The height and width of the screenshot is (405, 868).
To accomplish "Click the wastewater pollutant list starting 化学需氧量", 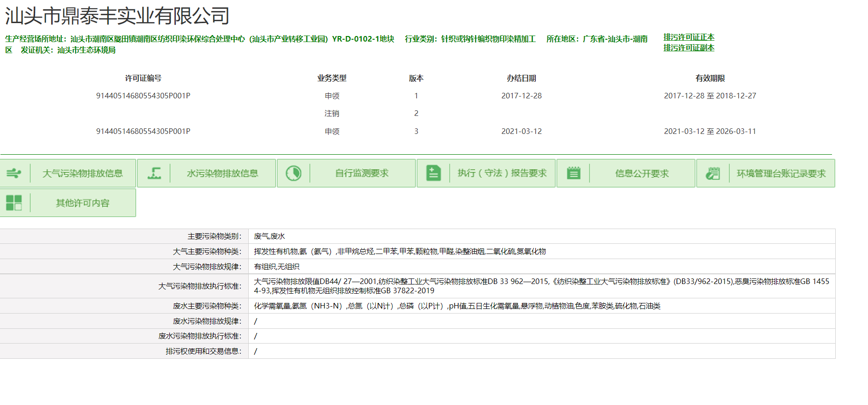I will (457, 306).
